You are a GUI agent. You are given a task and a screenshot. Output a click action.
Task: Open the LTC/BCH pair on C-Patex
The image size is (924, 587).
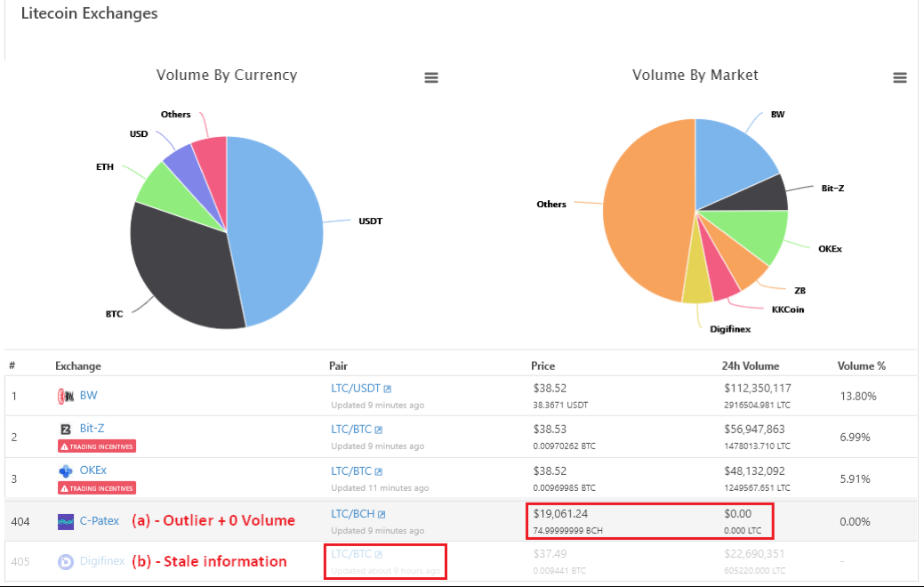[x=352, y=514]
